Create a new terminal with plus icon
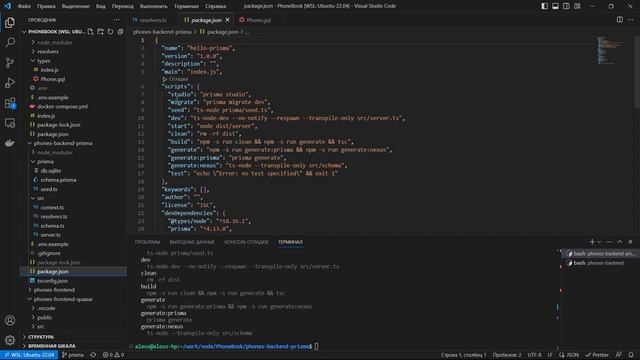Screen dimensions: 640x360 [x=592, y=242]
